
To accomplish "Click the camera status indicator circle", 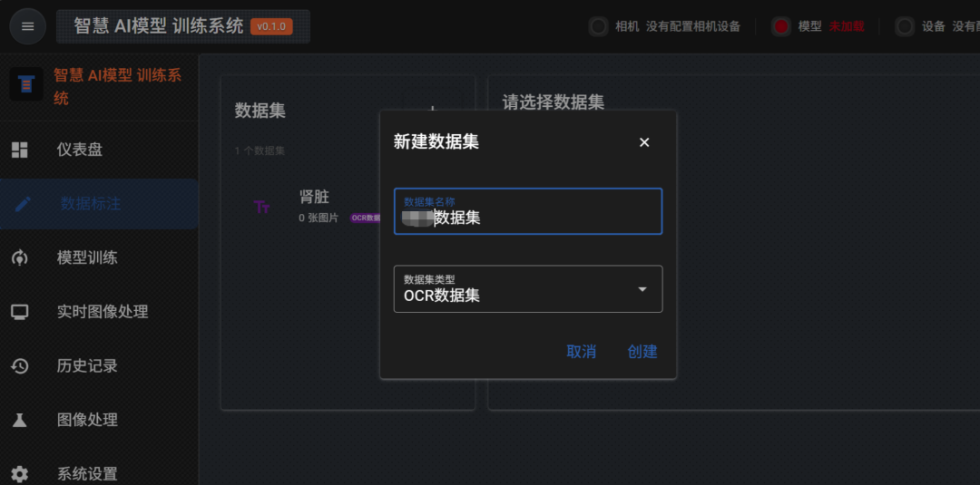I will point(598,26).
